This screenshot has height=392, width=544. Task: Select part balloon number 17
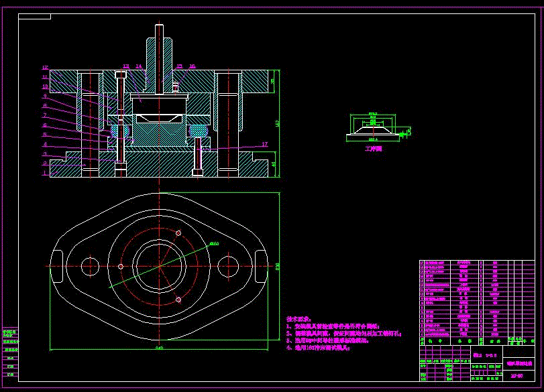265,144
